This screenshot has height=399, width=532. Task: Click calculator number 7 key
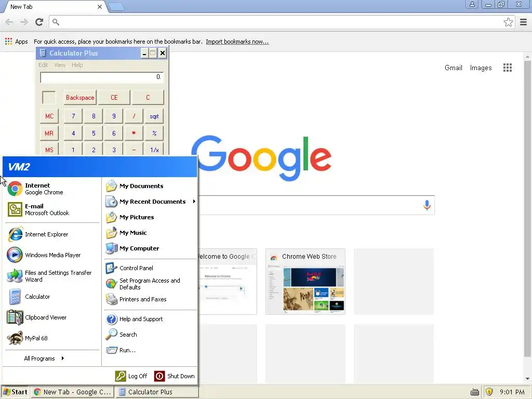pyautogui.click(x=73, y=116)
